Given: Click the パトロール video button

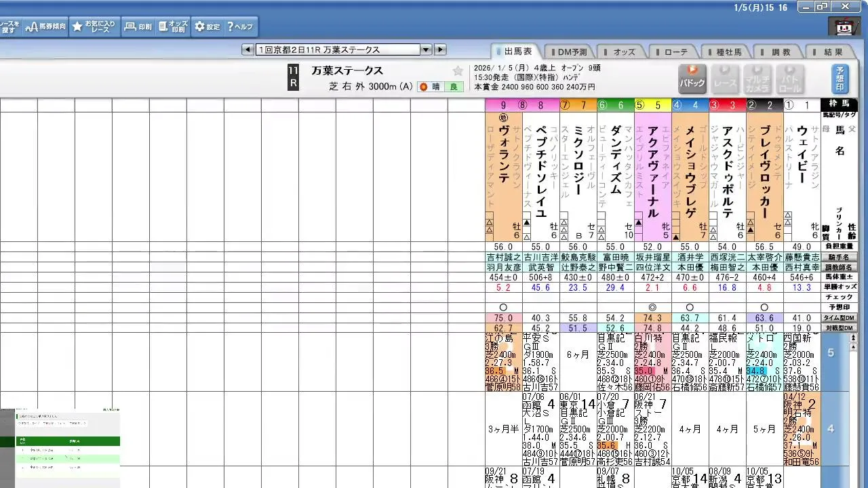Looking at the screenshot, I should click(789, 79).
